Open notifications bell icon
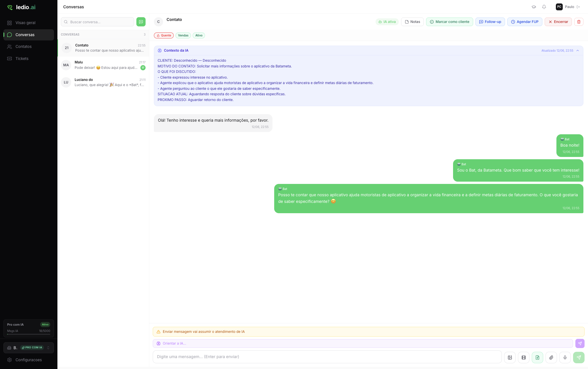588x369 pixels. pyautogui.click(x=544, y=7)
